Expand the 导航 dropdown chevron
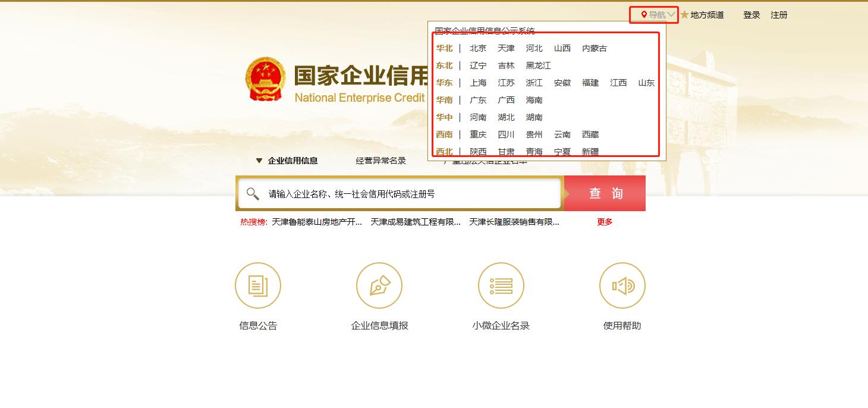The image size is (868, 408). 672,14
